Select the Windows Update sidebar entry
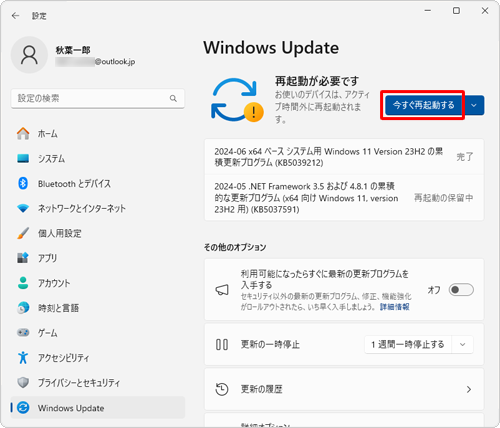Image resolution: width=500 pixels, height=428 pixels. [x=98, y=407]
